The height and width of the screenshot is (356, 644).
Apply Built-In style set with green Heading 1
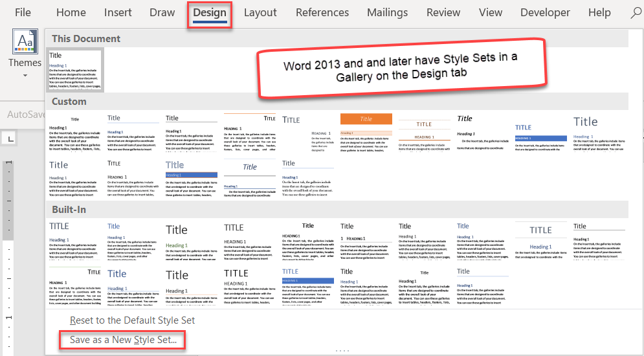(192, 241)
